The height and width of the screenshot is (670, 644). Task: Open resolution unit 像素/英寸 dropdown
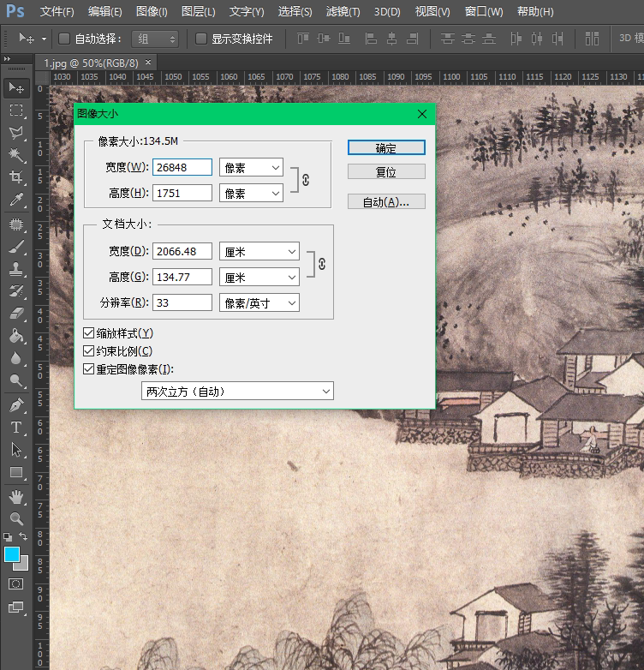pyautogui.click(x=259, y=303)
